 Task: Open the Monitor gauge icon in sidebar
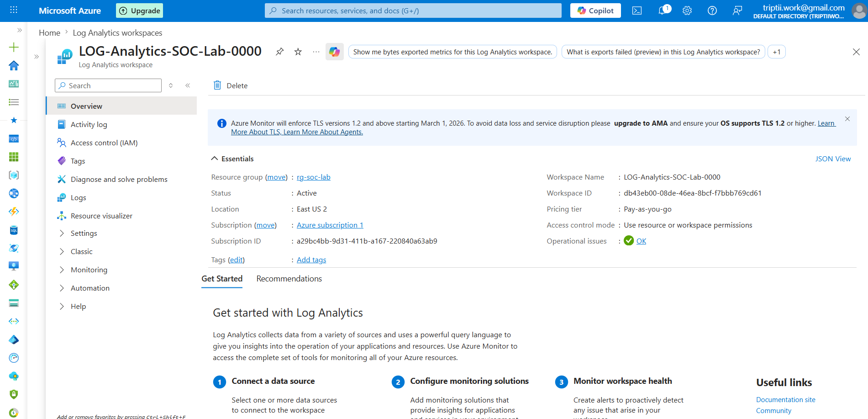(x=14, y=358)
